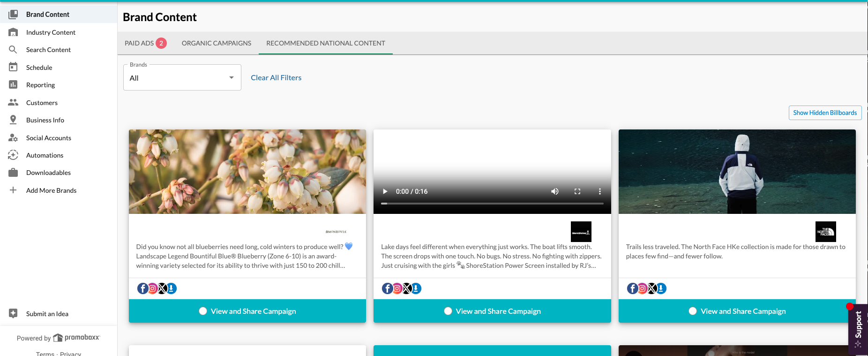Click the North Face jacket image
The image size is (868, 356).
point(737,172)
